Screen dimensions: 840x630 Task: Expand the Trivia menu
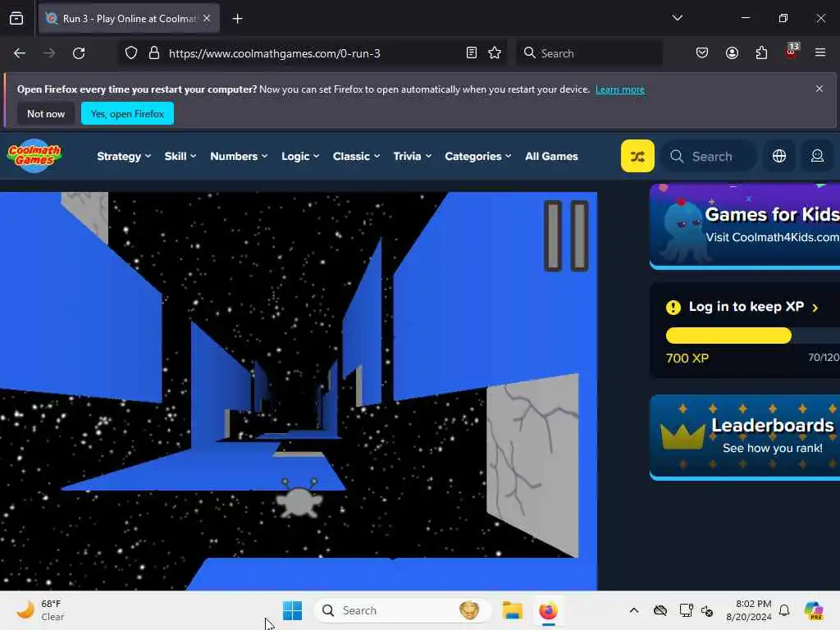[x=412, y=157]
